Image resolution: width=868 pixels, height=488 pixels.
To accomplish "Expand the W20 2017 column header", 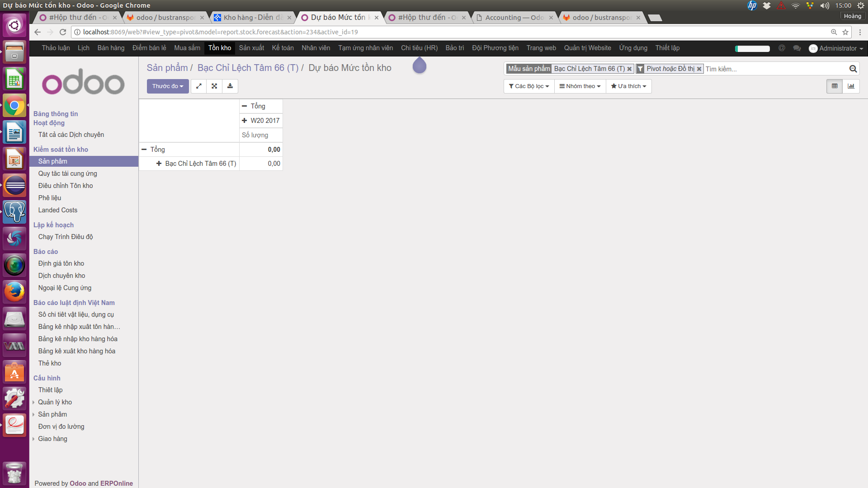I will tap(244, 121).
